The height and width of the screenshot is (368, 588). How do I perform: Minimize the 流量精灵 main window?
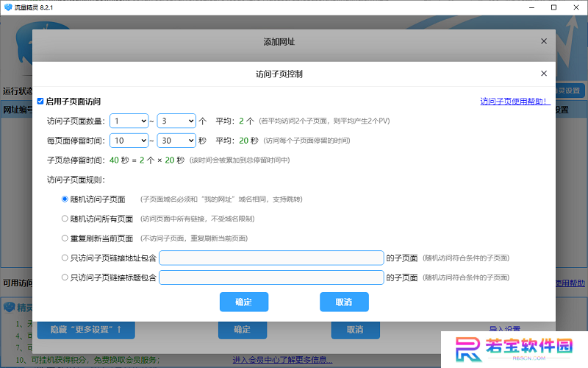click(531, 7)
